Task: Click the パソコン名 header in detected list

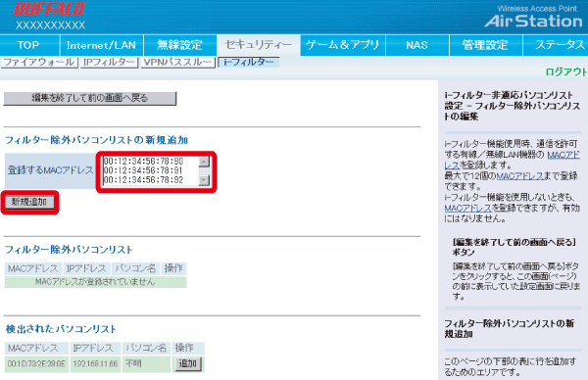Action: tap(146, 348)
